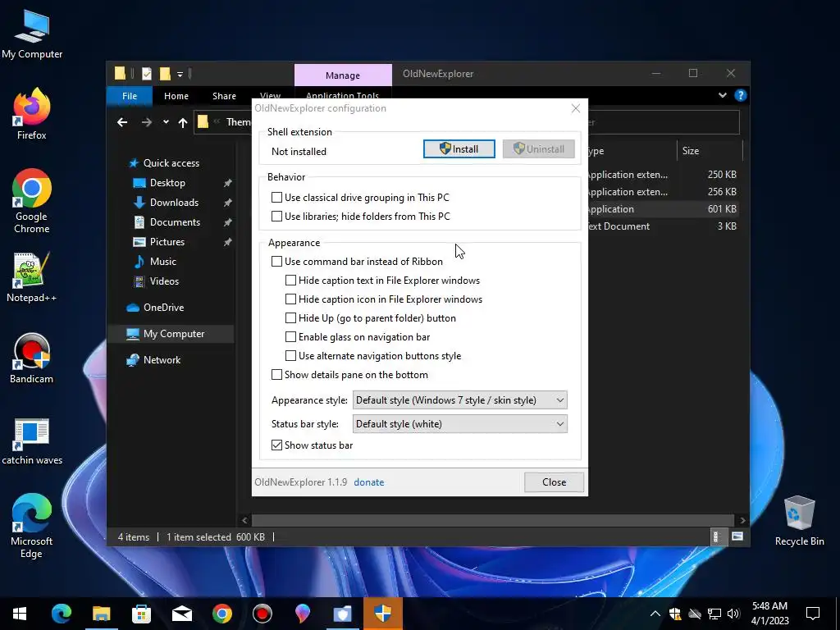Select Network in the navigation pane
This screenshot has height=630, width=840.
tap(162, 360)
